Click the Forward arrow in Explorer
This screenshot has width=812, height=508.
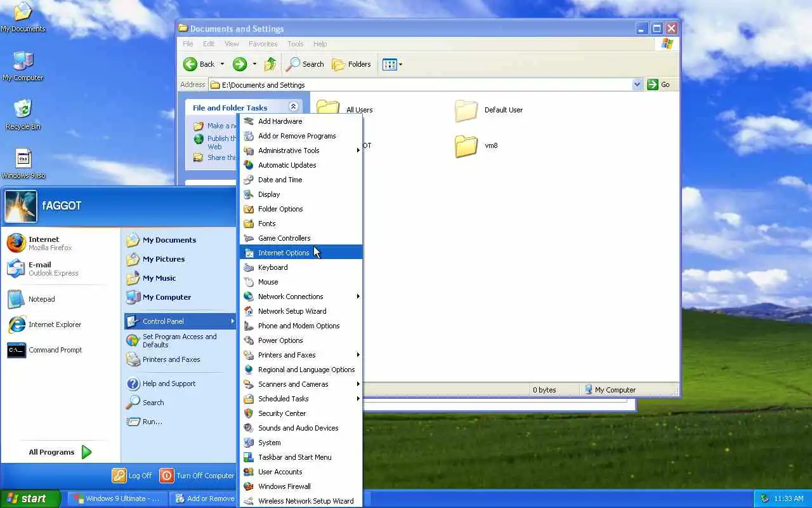tap(240, 64)
